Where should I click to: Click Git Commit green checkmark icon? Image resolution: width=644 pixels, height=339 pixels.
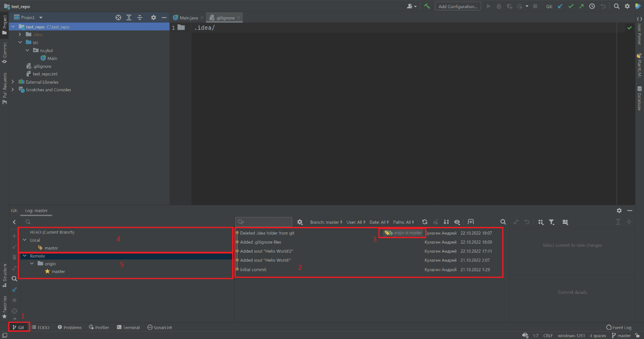click(x=571, y=6)
